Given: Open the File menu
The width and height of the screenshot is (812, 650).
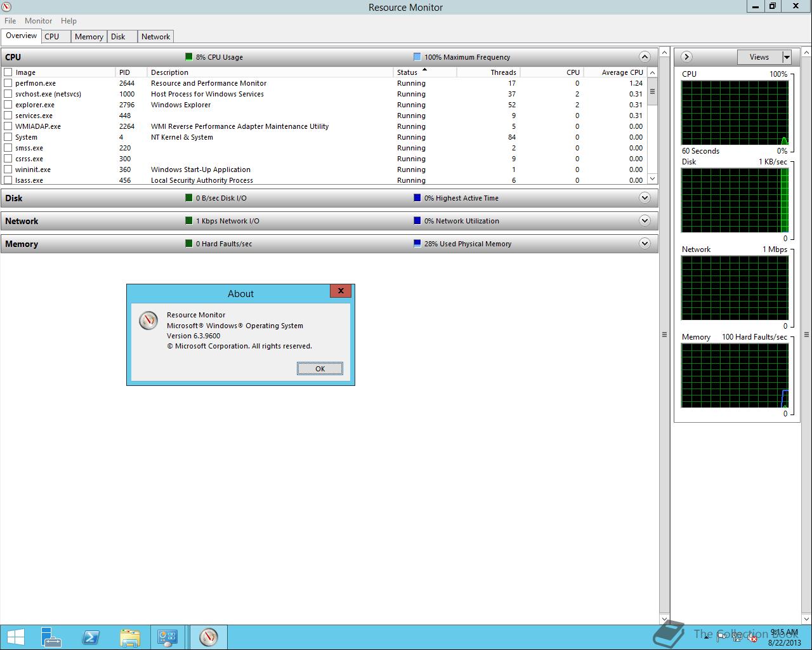Looking at the screenshot, I should 10,20.
